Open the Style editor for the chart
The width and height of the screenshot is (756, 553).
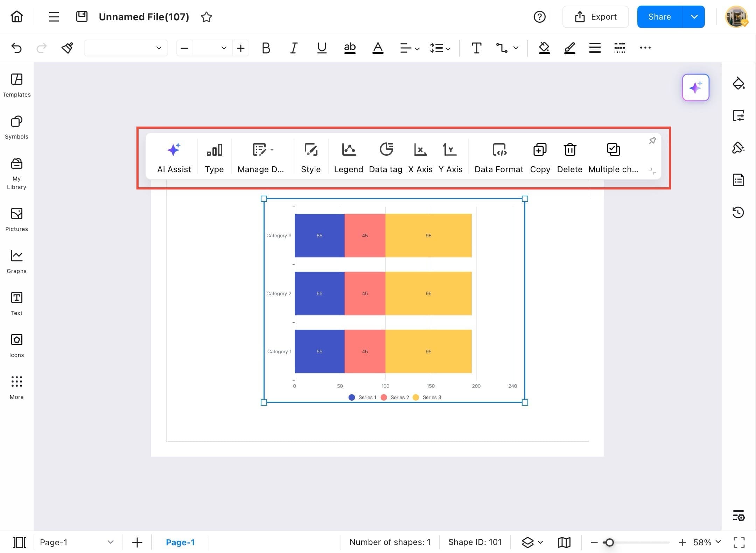tap(311, 156)
